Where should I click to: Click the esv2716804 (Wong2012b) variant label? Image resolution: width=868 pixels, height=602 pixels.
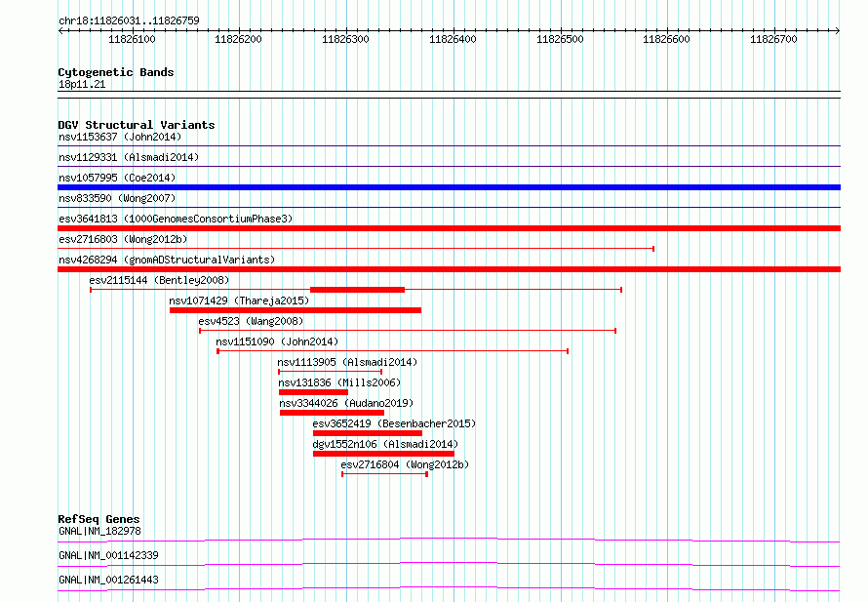[405, 464]
